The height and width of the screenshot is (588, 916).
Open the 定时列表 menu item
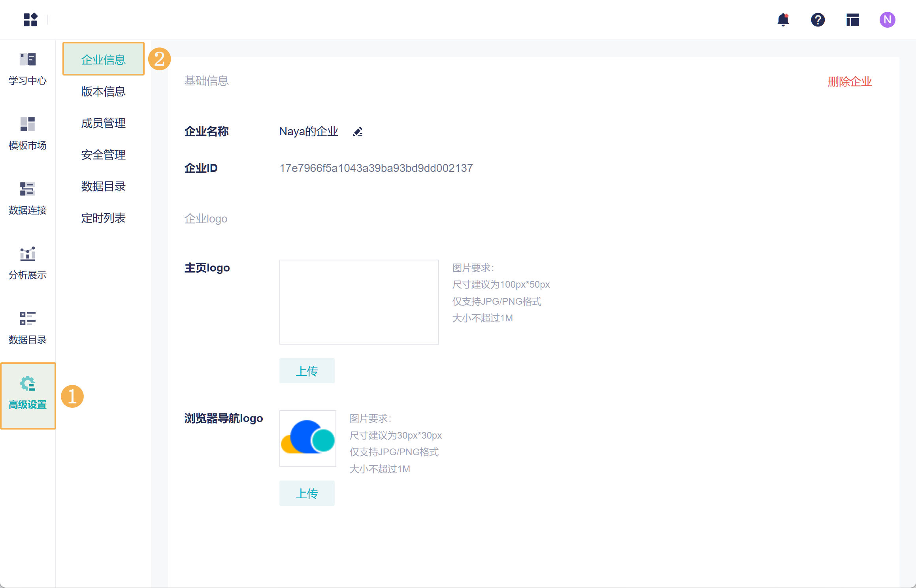(103, 218)
